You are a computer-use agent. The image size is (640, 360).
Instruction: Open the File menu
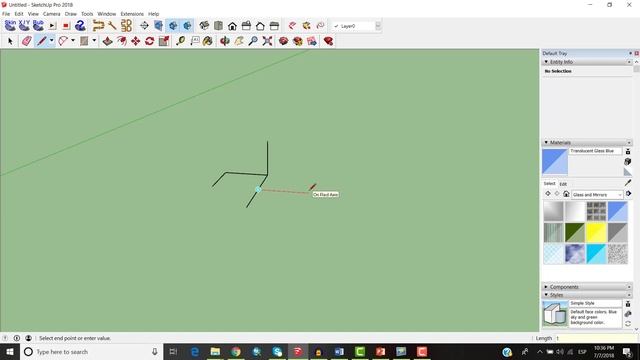pos(6,14)
